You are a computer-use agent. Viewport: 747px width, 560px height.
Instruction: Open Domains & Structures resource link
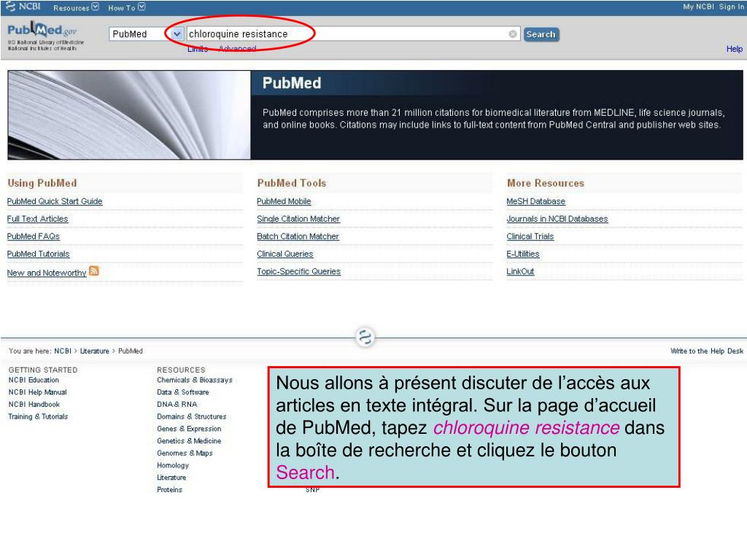tap(192, 416)
